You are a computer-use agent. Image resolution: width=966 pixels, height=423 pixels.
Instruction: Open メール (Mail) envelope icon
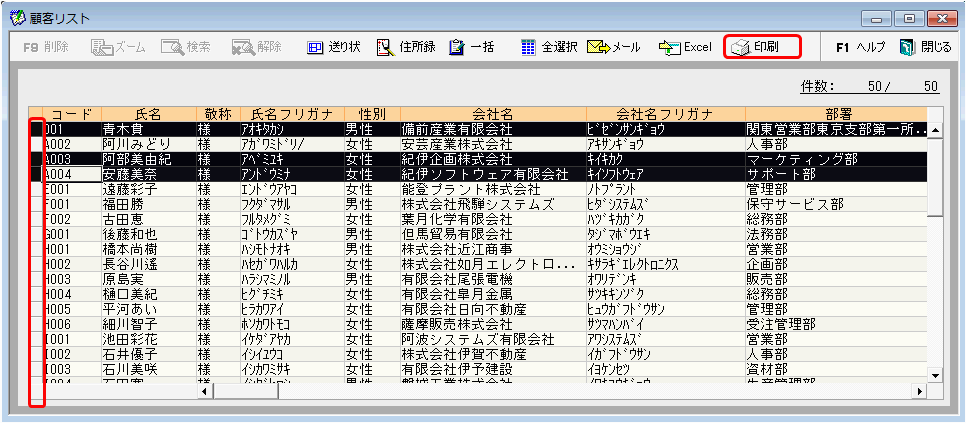point(599,47)
